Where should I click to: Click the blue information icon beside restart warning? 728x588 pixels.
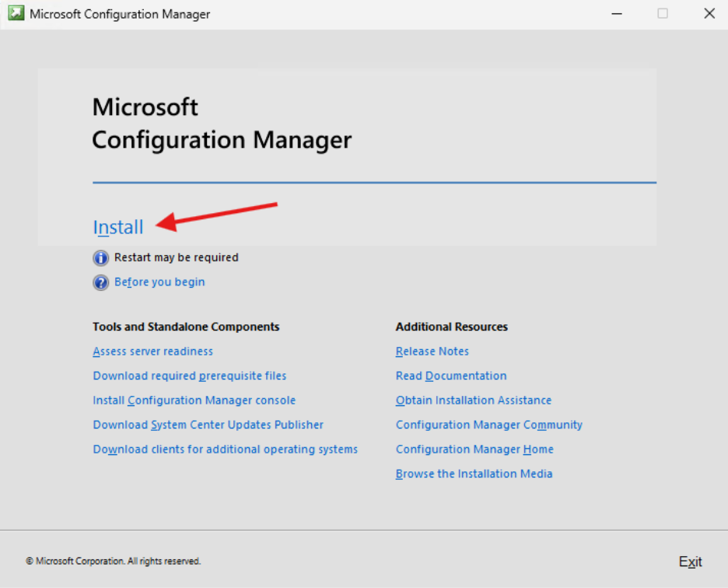tap(100, 257)
